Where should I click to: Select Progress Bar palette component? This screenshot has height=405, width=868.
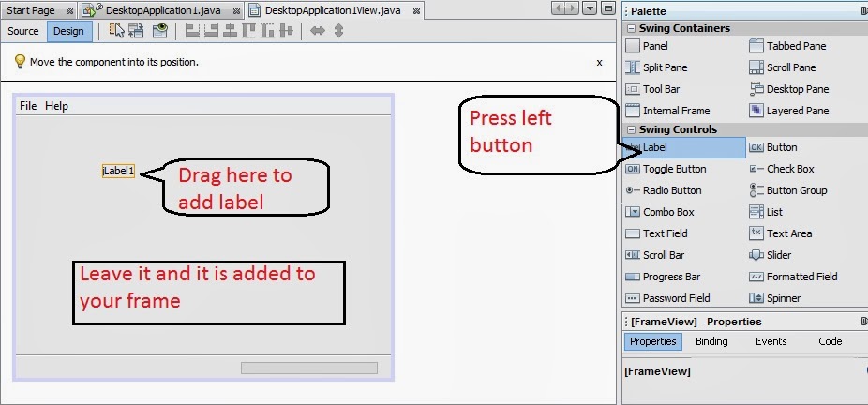663,277
